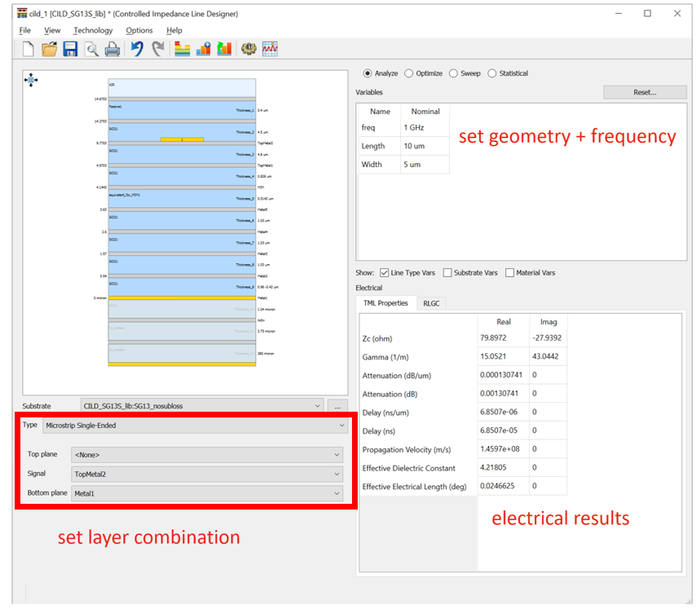The width and height of the screenshot is (700, 609).
Task: Open the Technology menu
Action: 93,30
